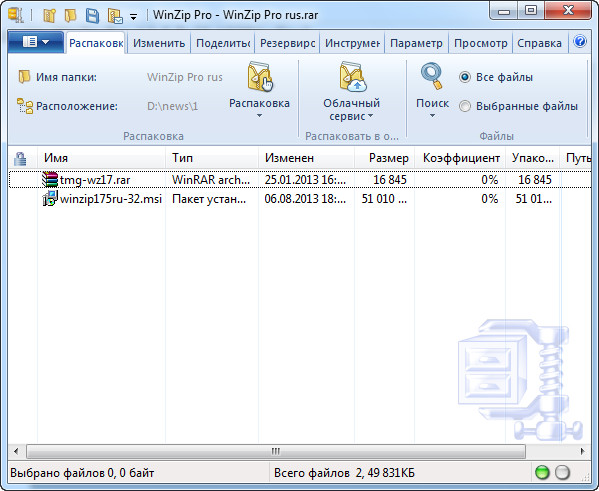
Task: Click the open archive folder icon in quick access toolbar
Action: (71, 15)
